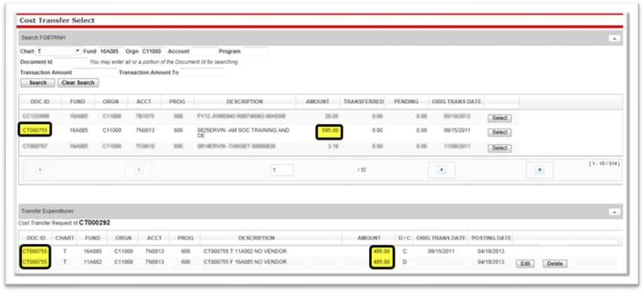Image resolution: width=644 pixels, height=293 pixels.
Task: Click the 495.00 credit amount
Action: 382,251
